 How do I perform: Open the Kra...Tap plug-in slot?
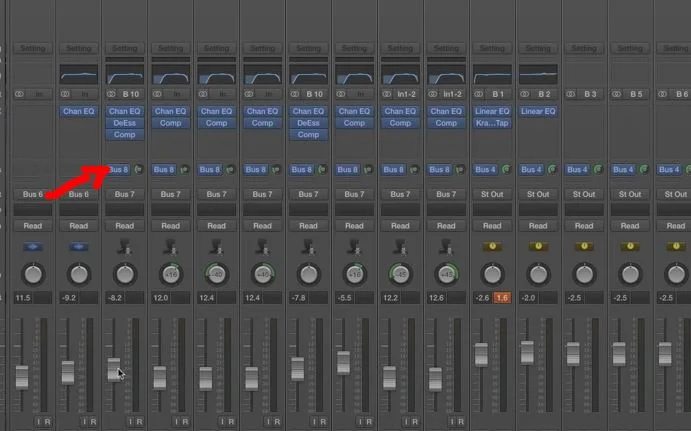[x=492, y=123]
